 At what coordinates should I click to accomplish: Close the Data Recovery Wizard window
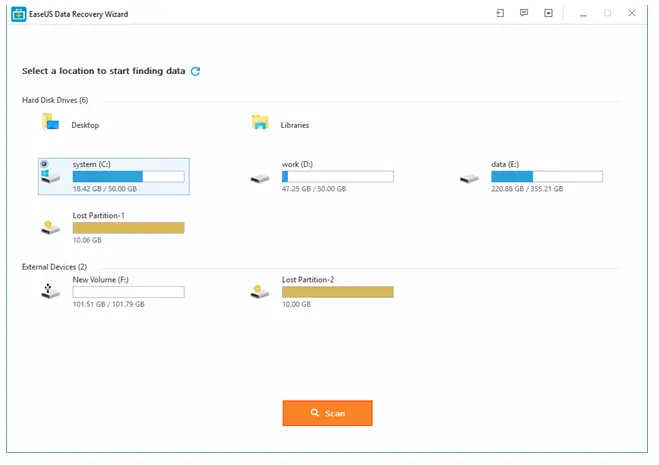pyautogui.click(x=632, y=13)
